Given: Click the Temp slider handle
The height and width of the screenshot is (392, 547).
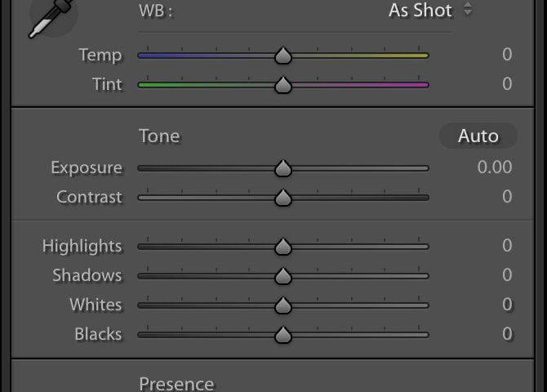Looking at the screenshot, I should tap(282, 56).
